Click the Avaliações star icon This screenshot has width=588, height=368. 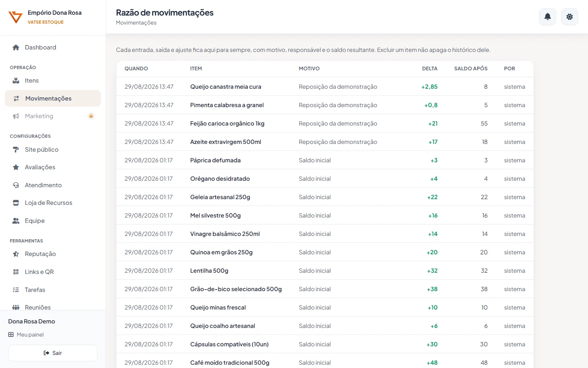click(16, 167)
